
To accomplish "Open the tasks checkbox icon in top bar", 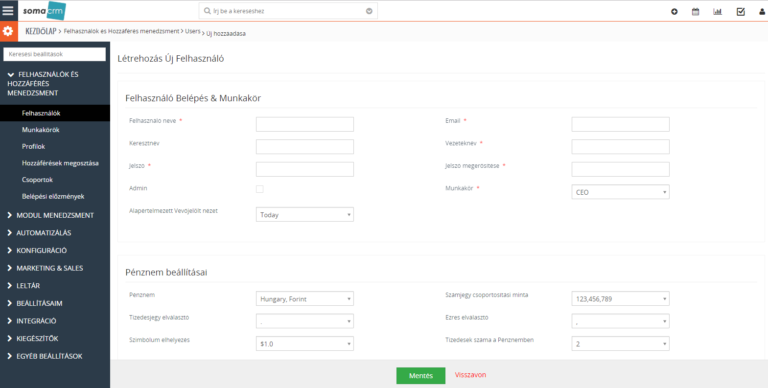I will pos(741,11).
